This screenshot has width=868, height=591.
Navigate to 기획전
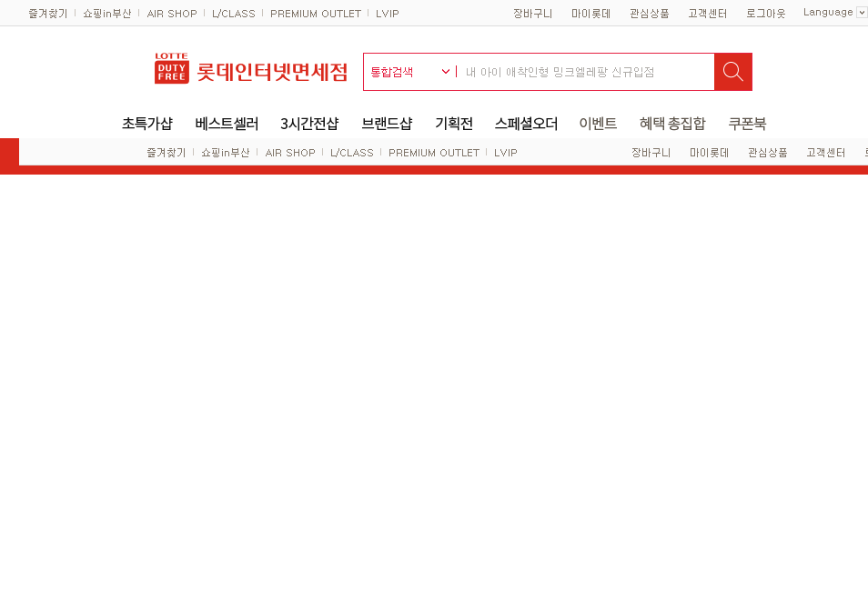[x=454, y=124]
